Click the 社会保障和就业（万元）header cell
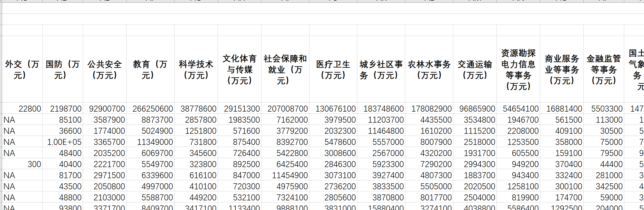 pos(285,69)
